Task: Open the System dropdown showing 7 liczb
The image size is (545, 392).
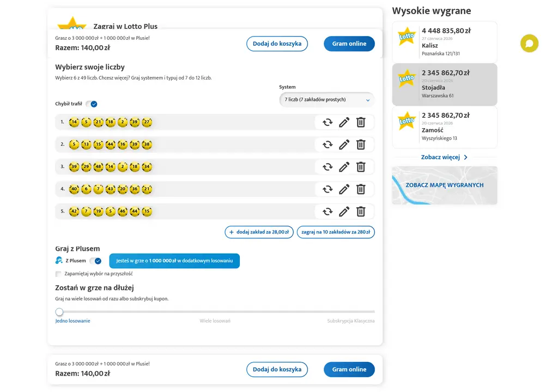Action: (x=326, y=100)
